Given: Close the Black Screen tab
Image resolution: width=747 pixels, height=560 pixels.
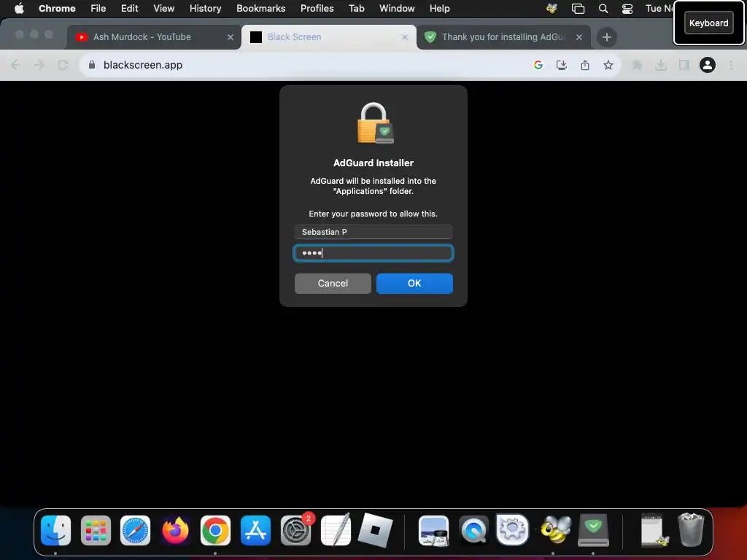Looking at the screenshot, I should 405,37.
